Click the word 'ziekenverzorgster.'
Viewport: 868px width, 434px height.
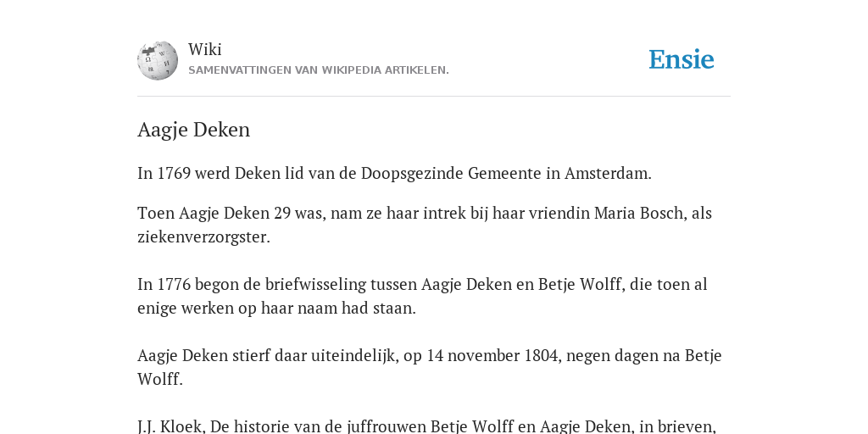[x=203, y=237]
